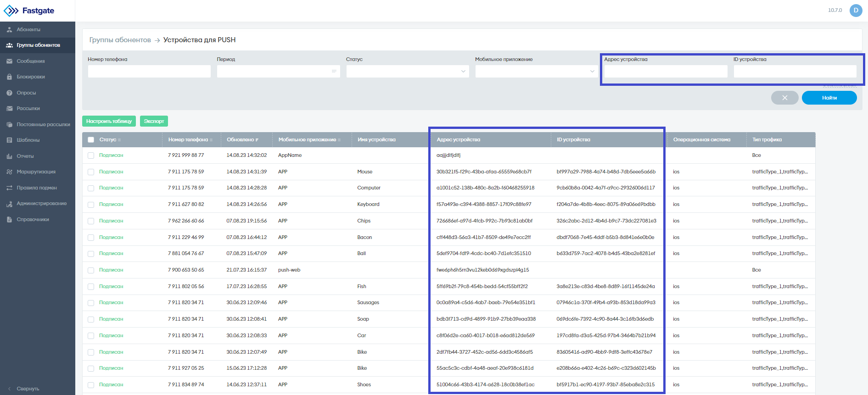Sort by Мобильное приложение column icon
Screen dimensions: 868x395
point(339,140)
